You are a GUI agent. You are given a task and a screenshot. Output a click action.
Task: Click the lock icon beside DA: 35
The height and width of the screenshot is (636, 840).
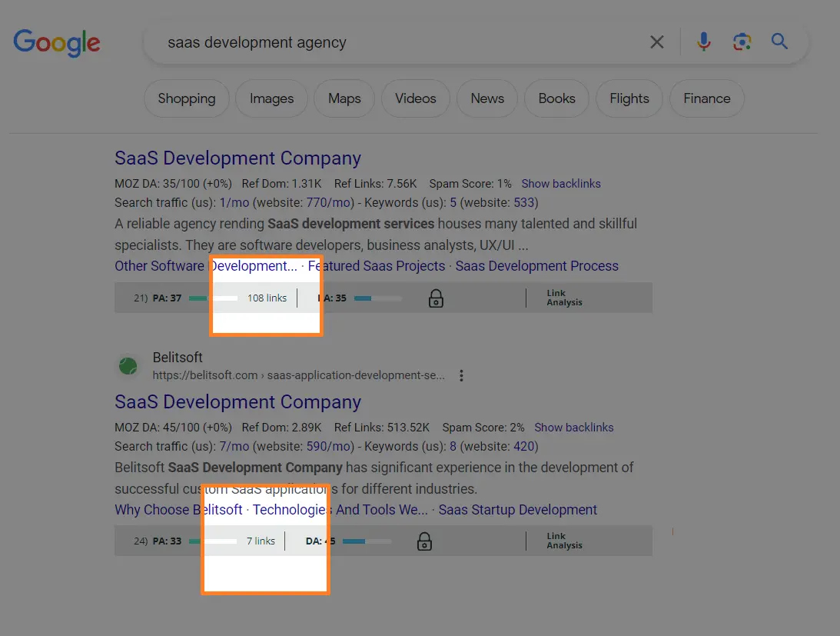click(x=436, y=298)
